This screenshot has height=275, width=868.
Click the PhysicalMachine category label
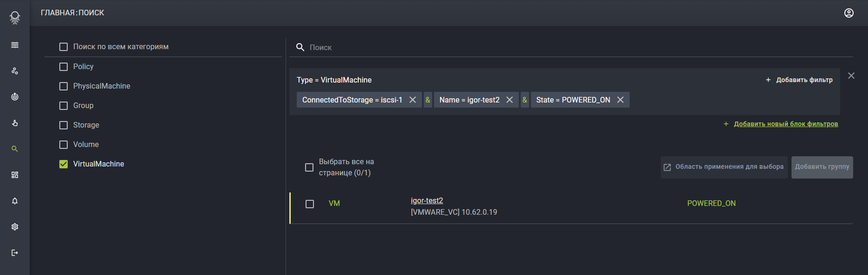coord(102,86)
